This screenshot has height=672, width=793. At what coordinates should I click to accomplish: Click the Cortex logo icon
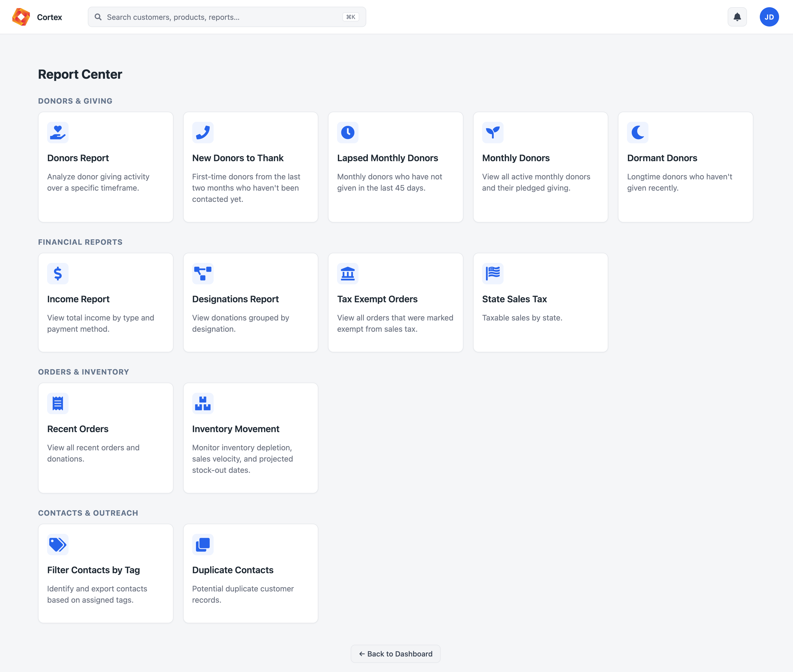coord(21,17)
